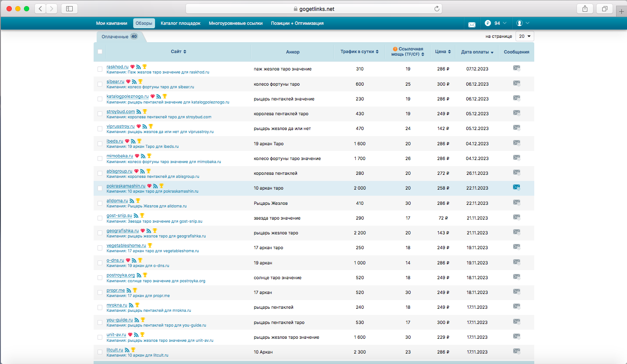Screen dimensions: 627x364
Task: Click the trophy icon next to raskhod.ru
Action: (x=145, y=67)
